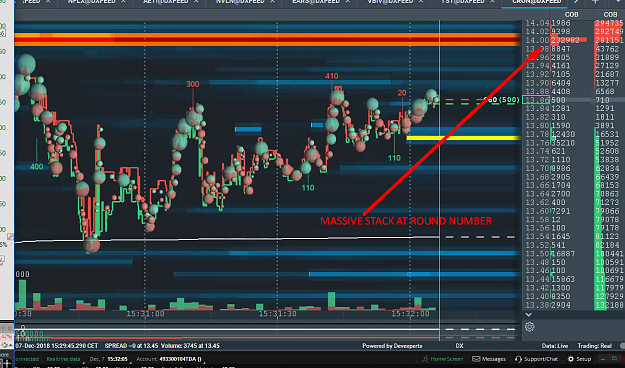The image size is (625, 368).
Task: Click the 15:32:00 time axis label
Action: click(410, 314)
